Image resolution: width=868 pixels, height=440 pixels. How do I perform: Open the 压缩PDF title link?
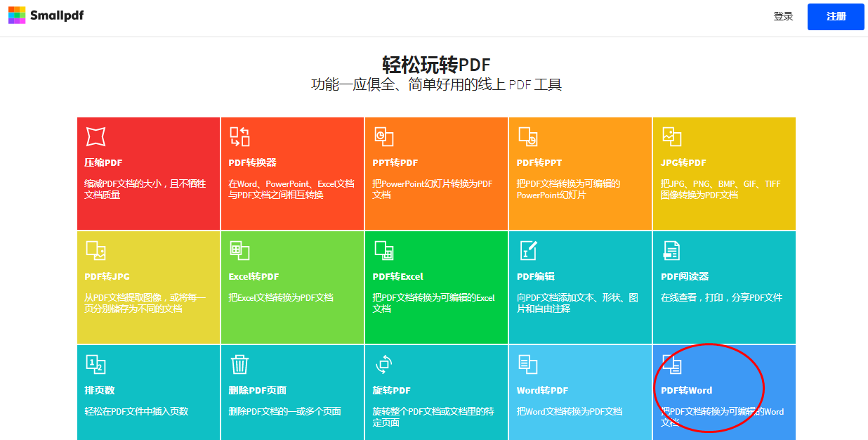tap(103, 163)
